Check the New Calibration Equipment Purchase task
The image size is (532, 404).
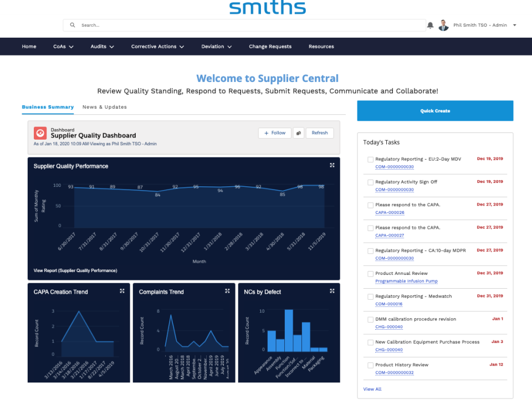coord(371,342)
